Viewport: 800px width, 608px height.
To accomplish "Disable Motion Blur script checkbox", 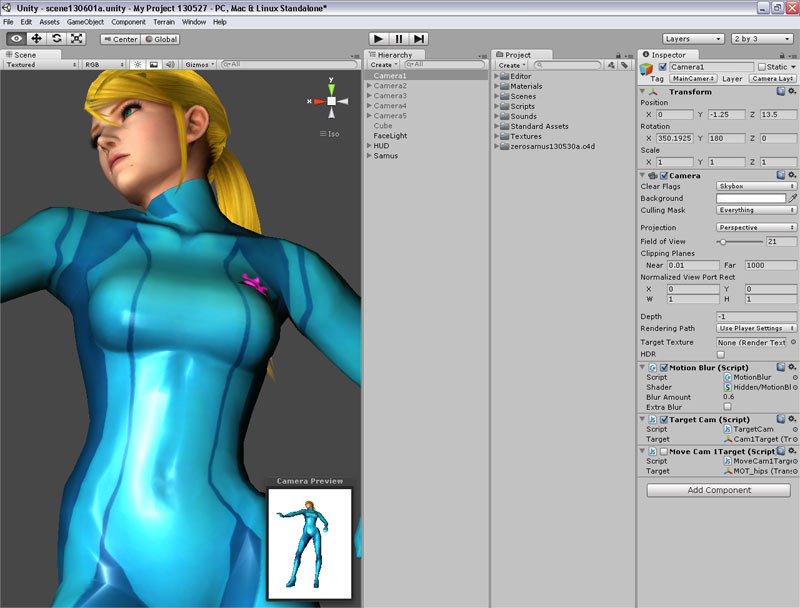I will (664, 367).
